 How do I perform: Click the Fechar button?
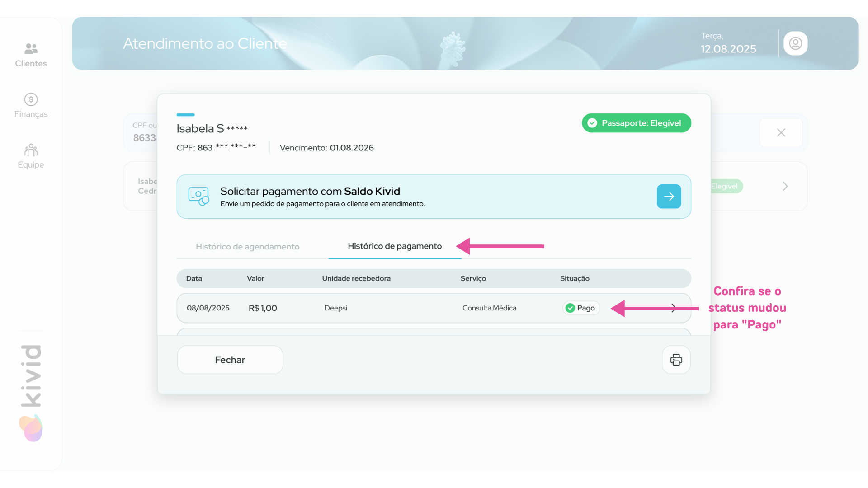click(230, 360)
